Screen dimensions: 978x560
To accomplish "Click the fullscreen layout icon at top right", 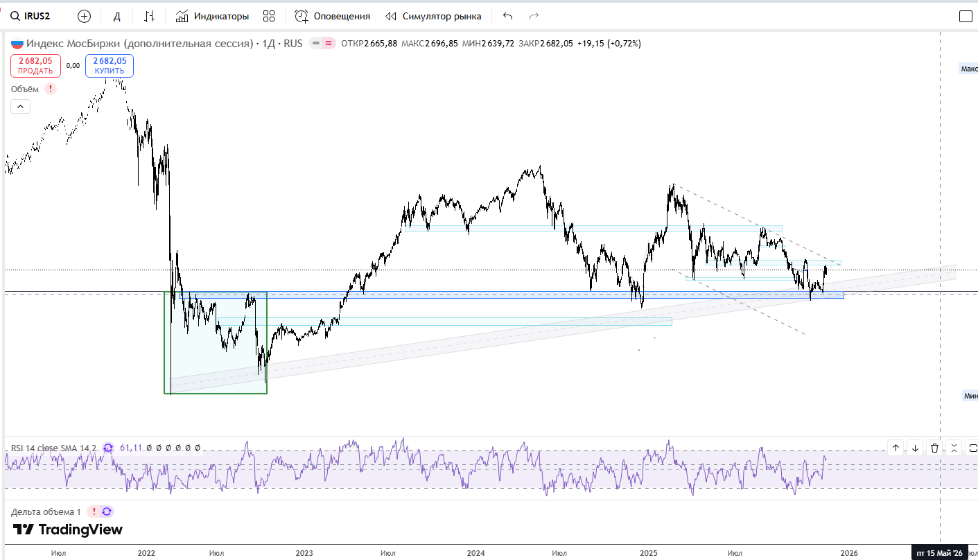I will pyautogui.click(x=966, y=17).
